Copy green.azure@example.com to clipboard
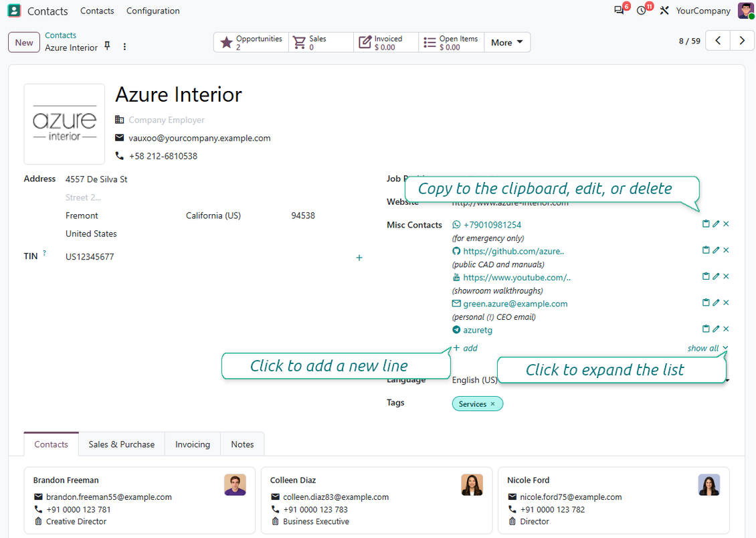This screenshot has width=756, height=538. 706,302
